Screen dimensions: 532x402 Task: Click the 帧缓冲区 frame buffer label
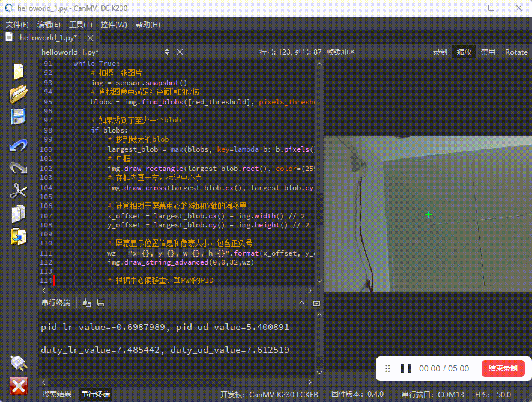[x=341, y=52]
